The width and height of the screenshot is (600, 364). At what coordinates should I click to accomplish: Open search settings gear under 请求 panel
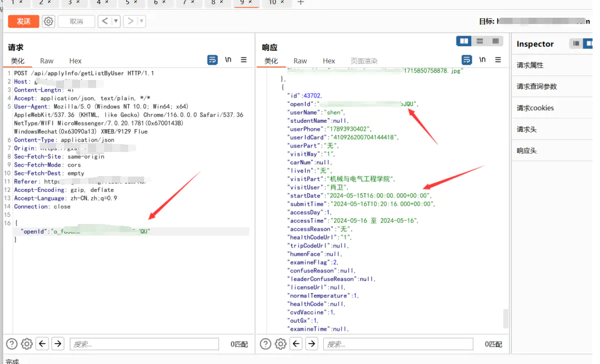[27, 344]
